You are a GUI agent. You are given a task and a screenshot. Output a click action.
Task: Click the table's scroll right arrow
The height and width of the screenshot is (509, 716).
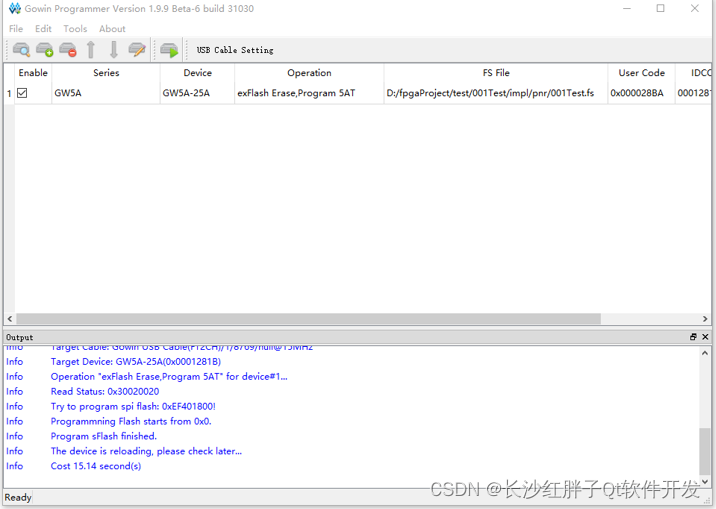705,319
